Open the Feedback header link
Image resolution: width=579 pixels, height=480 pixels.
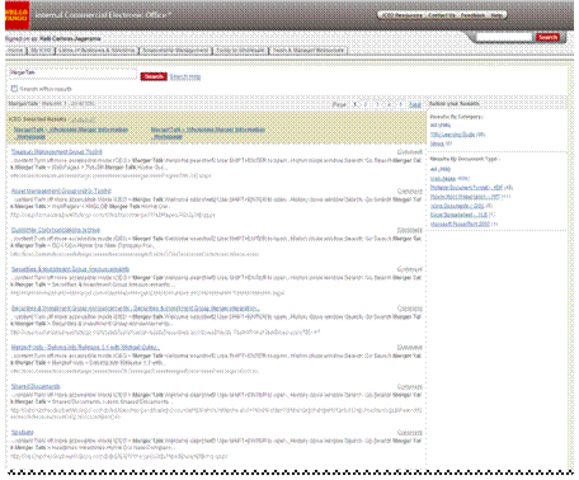click(x=473, y=15)
